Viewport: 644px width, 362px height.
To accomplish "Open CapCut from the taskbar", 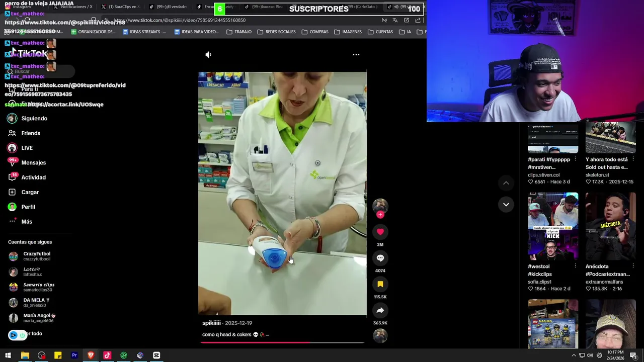I will tap(156, 355).
